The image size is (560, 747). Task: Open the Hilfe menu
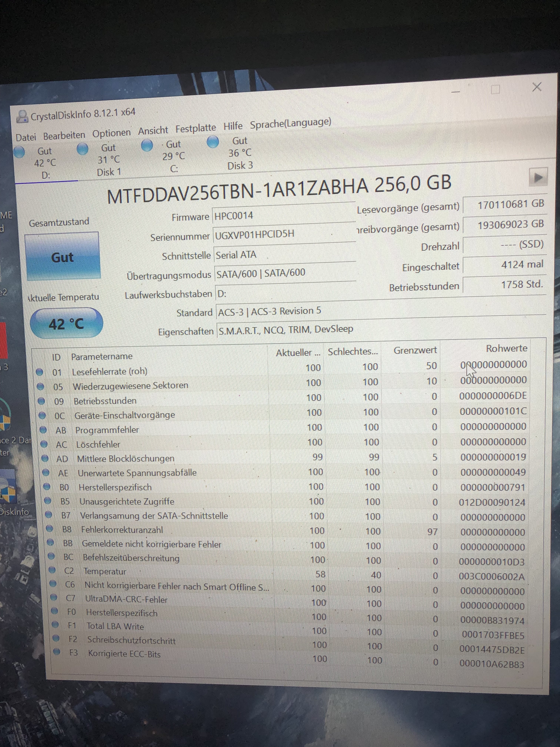coord(233,126)
